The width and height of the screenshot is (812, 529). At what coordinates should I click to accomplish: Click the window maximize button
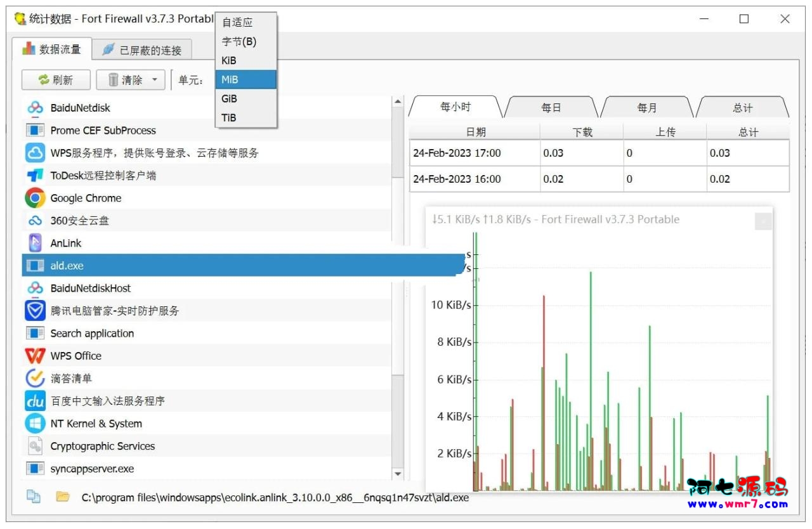(x=744, y=19)
